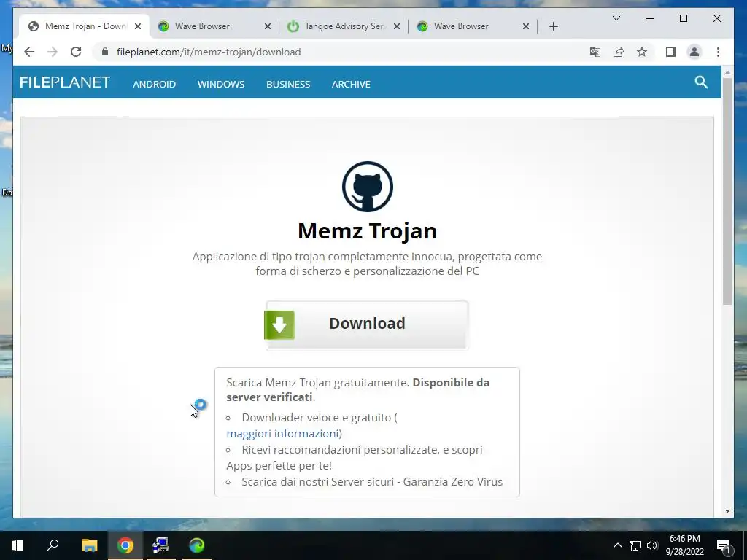
Task: Click the FilePlanet logo
Action: click(65, 82)
